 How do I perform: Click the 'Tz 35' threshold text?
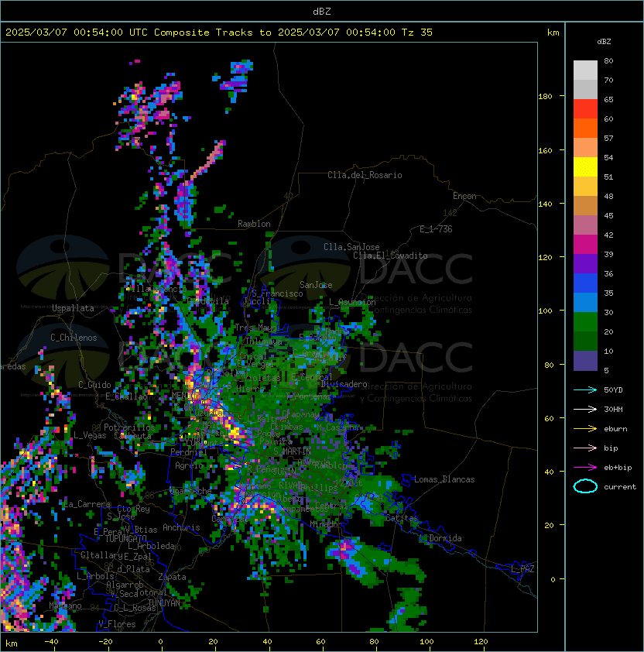click(417, 33)
